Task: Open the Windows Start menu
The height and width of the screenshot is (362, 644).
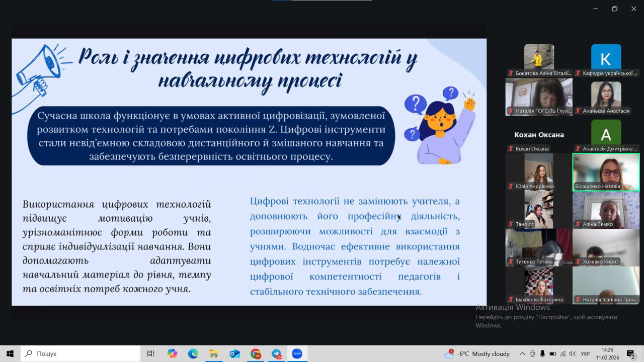Action: tap(10, 353)
